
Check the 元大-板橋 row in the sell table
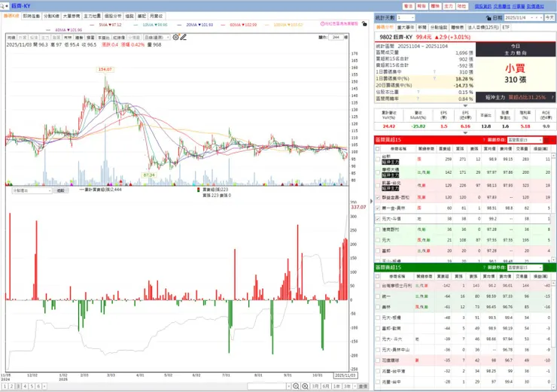coord(378,318)
